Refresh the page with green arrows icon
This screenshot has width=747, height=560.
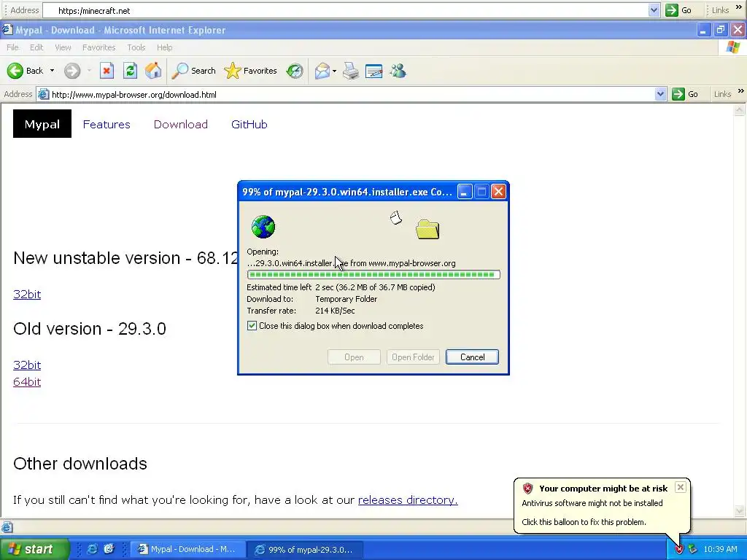pos(130,71)
